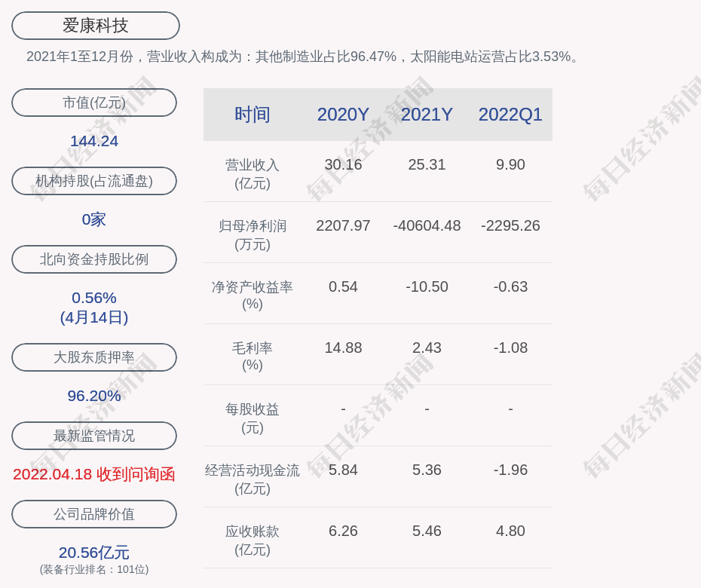Image resolution: width=701 pixels, height=588 pixels.
Task: Select the brand value 20.56亿元
Action: coord(94,553)
